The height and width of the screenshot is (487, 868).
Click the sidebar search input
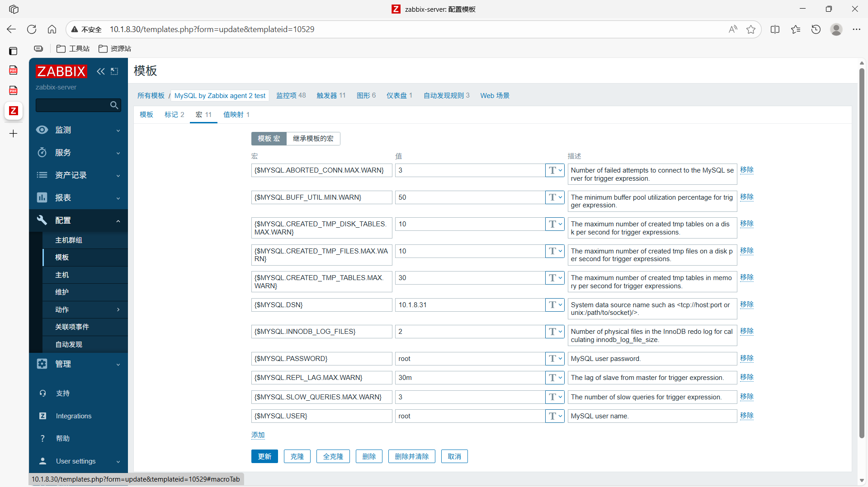[72, 105]
